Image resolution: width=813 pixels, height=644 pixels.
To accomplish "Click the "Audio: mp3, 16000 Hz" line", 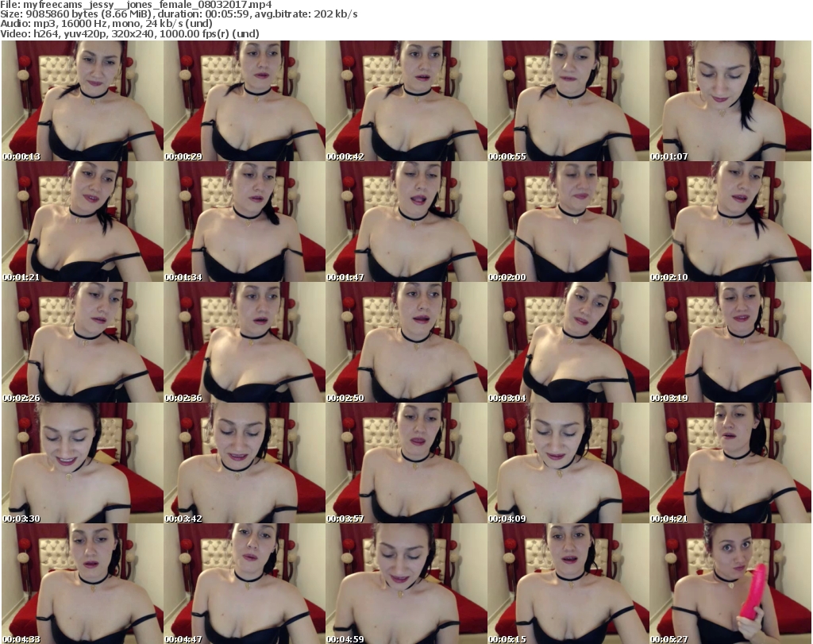I will (x=106, y=24).
